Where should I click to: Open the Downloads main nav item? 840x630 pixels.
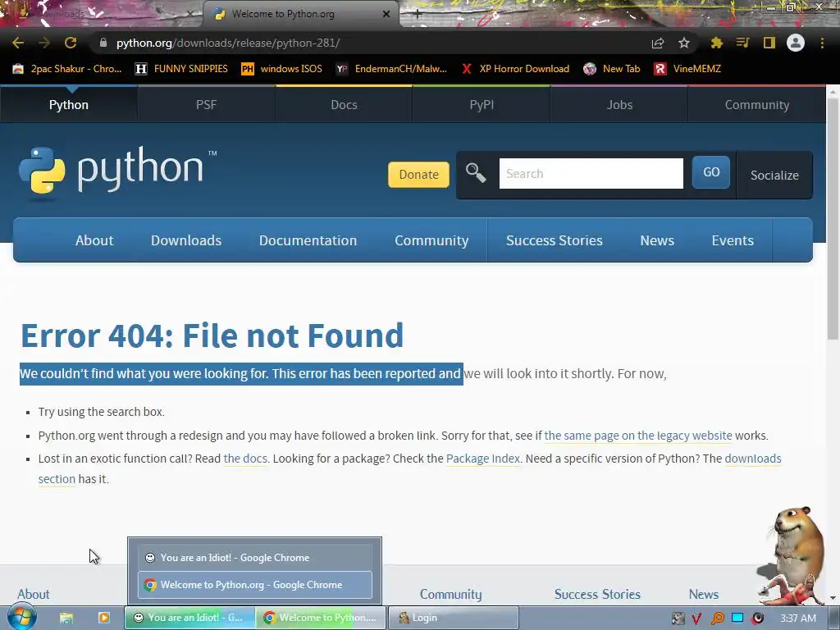point(186,240)
